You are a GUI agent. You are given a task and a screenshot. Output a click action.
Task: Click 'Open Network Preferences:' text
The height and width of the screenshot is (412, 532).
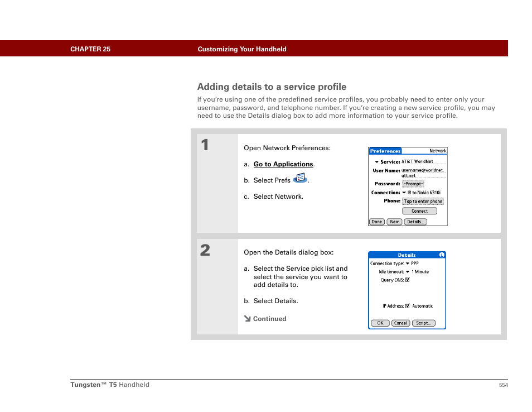click(287, 148)
